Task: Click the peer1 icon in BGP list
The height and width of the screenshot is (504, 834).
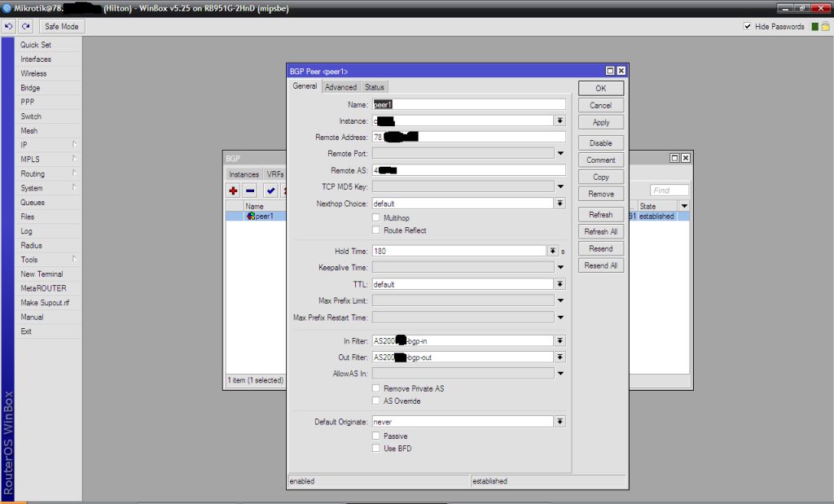Action: click(251, 217)
